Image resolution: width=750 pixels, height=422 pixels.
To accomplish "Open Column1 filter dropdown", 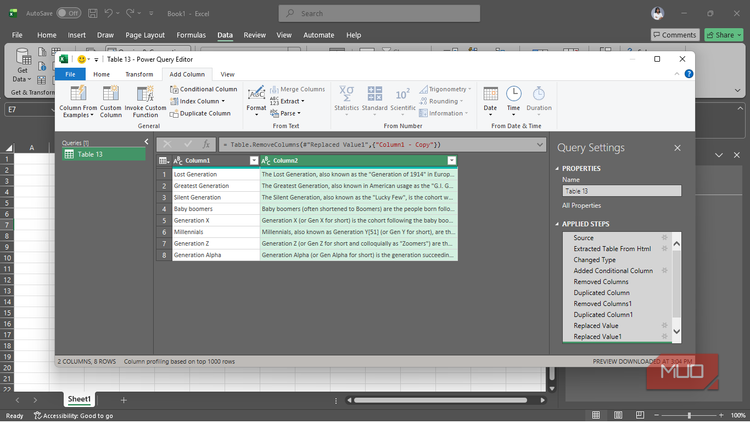I will (x=254, y=161).
